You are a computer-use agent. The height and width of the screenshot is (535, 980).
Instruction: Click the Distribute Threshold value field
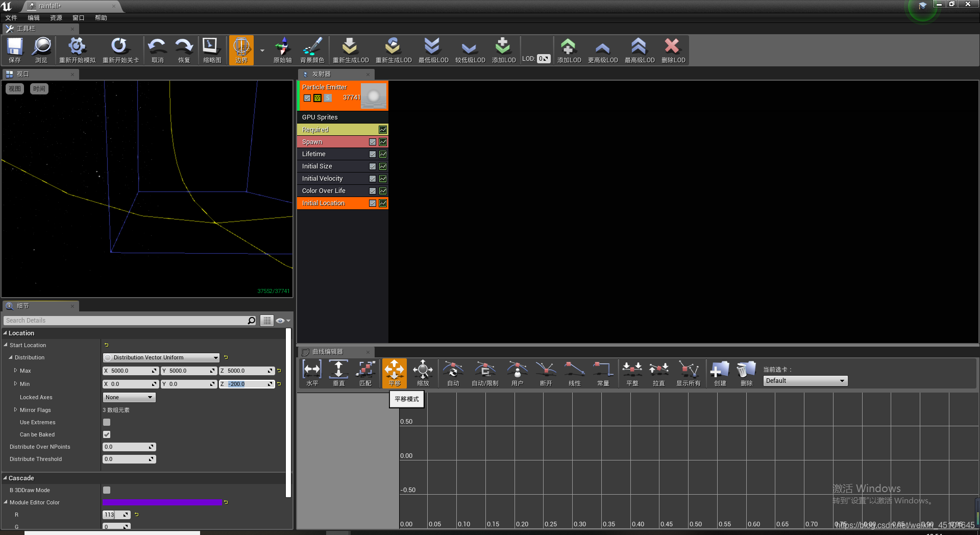point(129,459)
